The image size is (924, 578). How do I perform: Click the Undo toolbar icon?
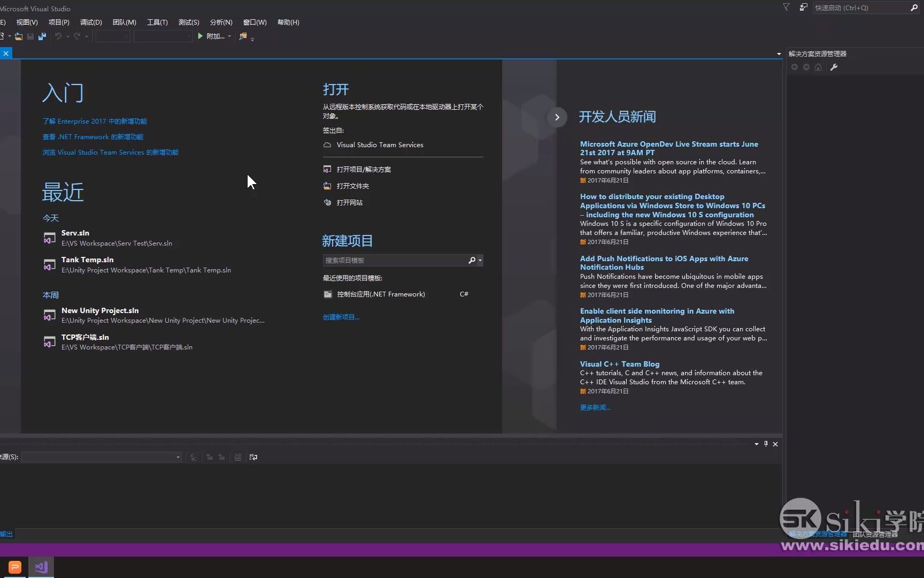tap(58, 36)
